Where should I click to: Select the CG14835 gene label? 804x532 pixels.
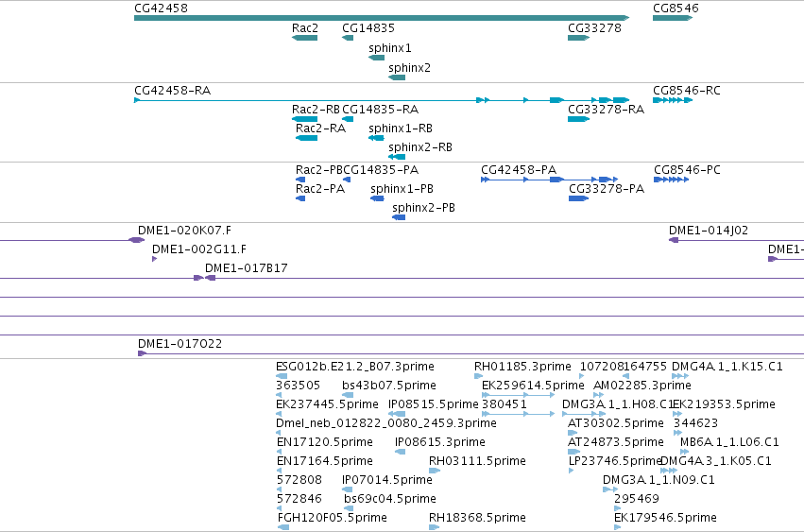pos(368,28)
